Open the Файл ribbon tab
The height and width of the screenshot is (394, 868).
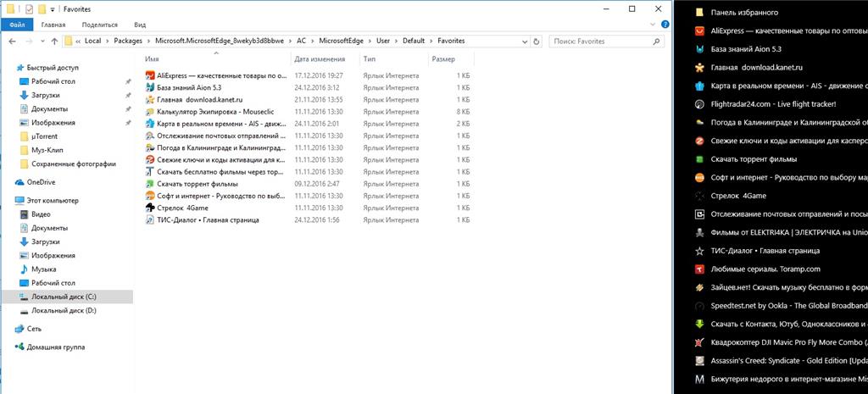tap(17, 25)
